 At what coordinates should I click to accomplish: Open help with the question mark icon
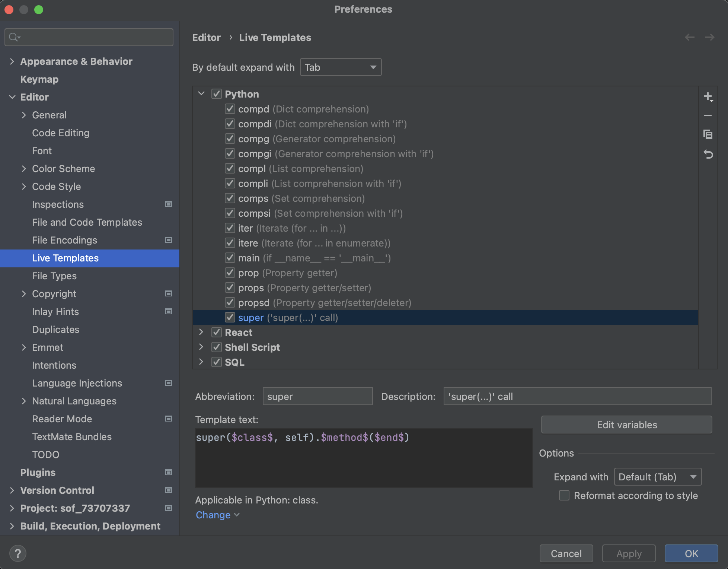click(17, 553)
